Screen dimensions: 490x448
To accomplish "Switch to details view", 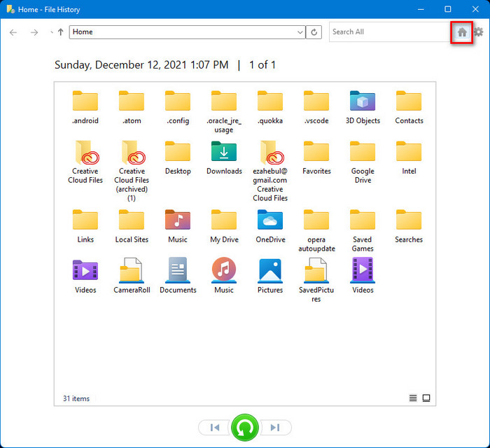I will tap(413, 398).
